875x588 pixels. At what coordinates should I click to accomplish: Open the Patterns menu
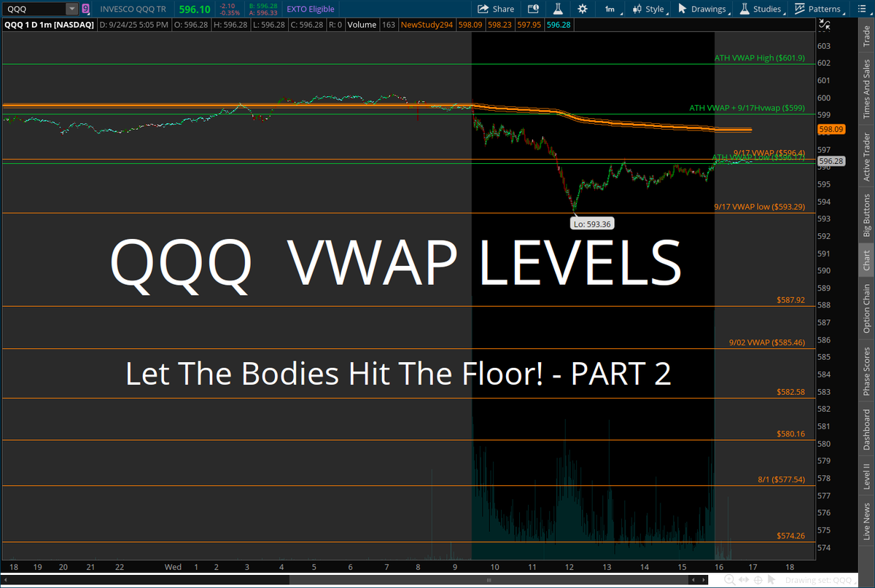tap(820, 9)
